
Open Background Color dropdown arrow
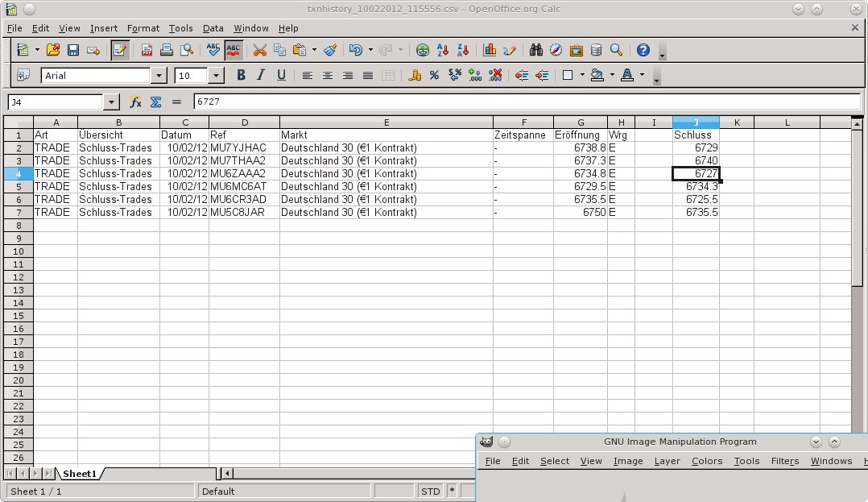[x=612, y=76]
